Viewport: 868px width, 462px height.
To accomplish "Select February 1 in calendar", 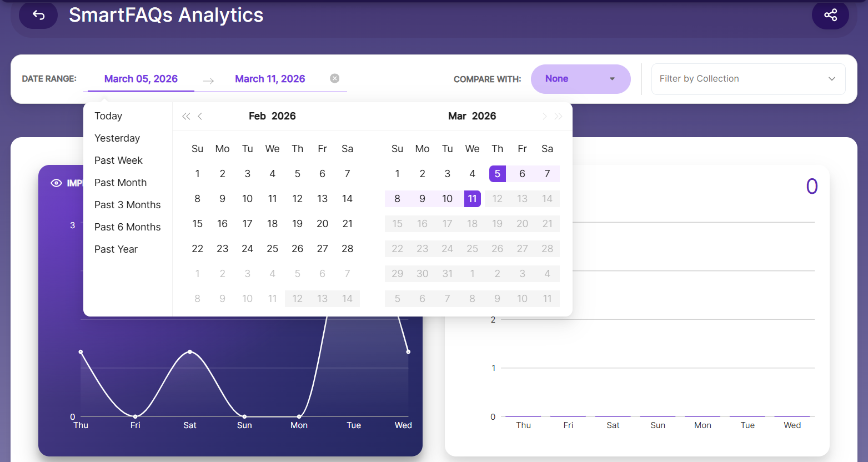I will point(197,174).
